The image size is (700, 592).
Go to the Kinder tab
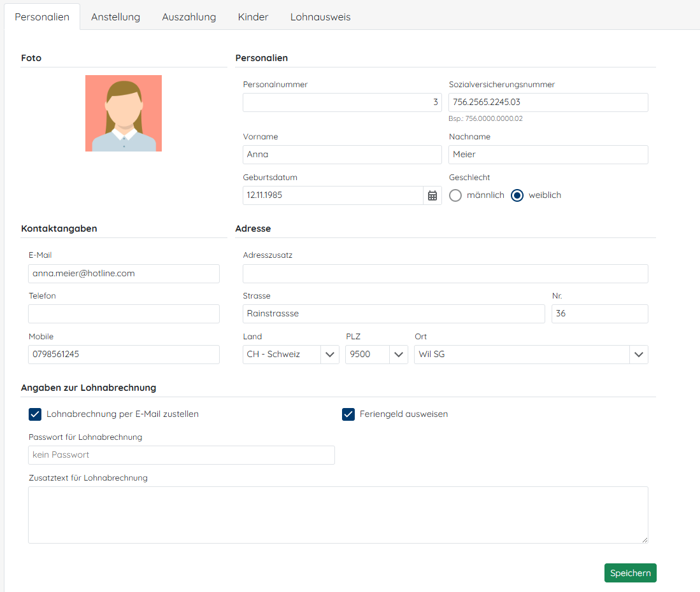(253, 17)
